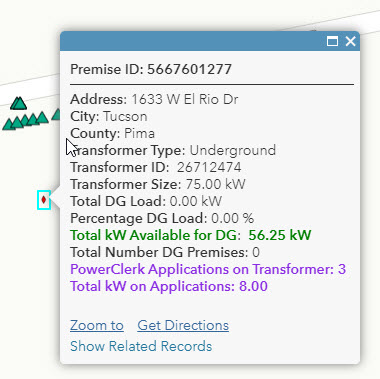The height and width of the screenshot is (379, 380).
Task: Click Total DG Load: 0.00 kW line
Action: [146, 201]
